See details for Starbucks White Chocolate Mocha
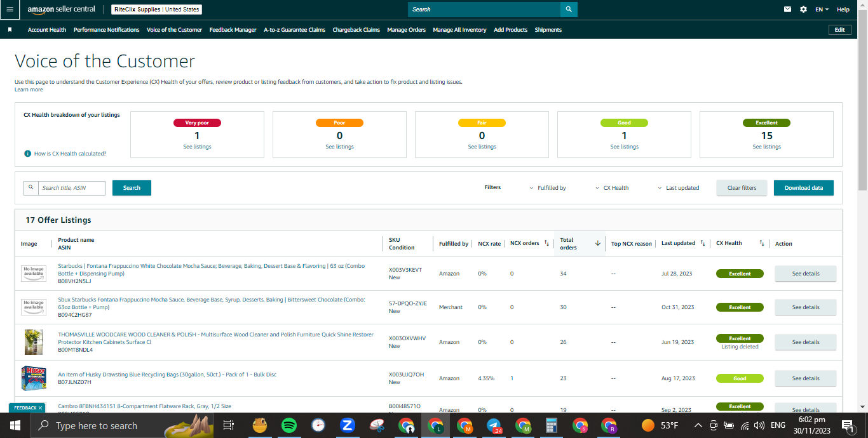The height and width of the screenshot is (438, 868). (805, 274)
